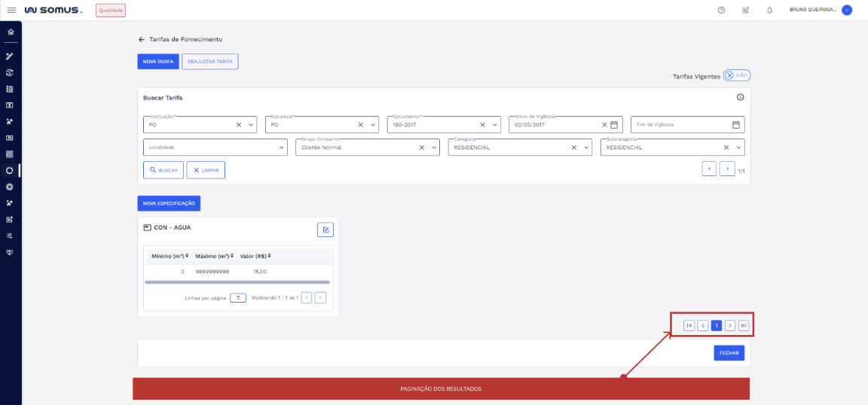Image resolution: width=868 pixels, height=405 pixels.
Task: Go to the last results page
Action: pos(744,325)
